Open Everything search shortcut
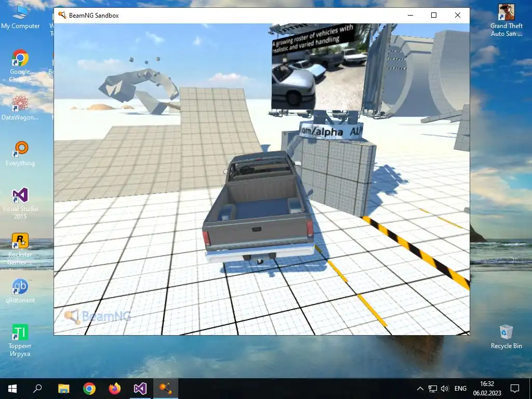 (20, 154)
